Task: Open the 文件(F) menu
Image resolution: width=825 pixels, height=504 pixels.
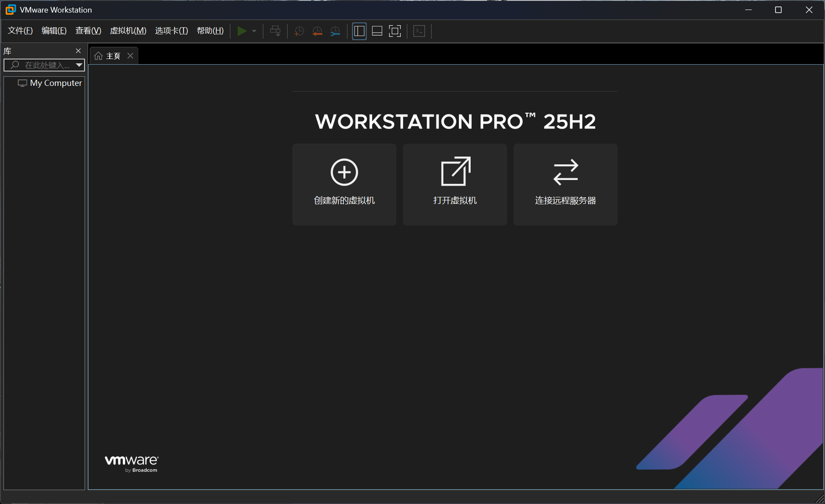Action: click(x=20, y=31)
